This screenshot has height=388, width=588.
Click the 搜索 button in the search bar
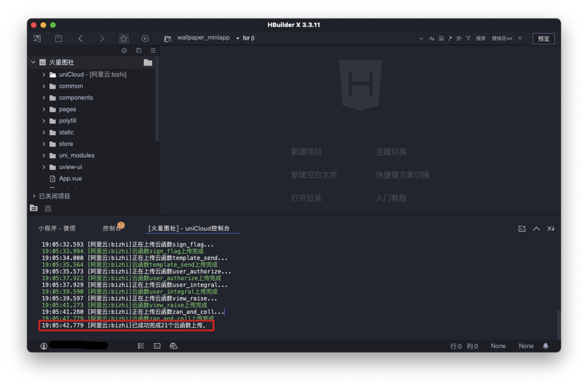click(481, 38)
